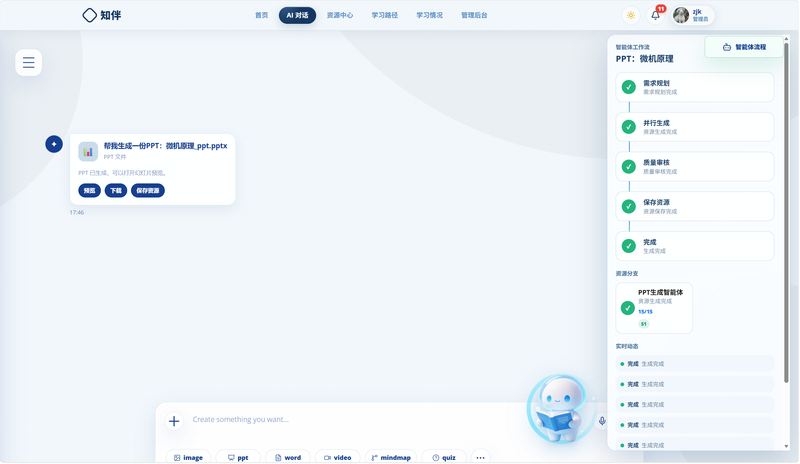Click the reading robot mascot

(560, 409)
